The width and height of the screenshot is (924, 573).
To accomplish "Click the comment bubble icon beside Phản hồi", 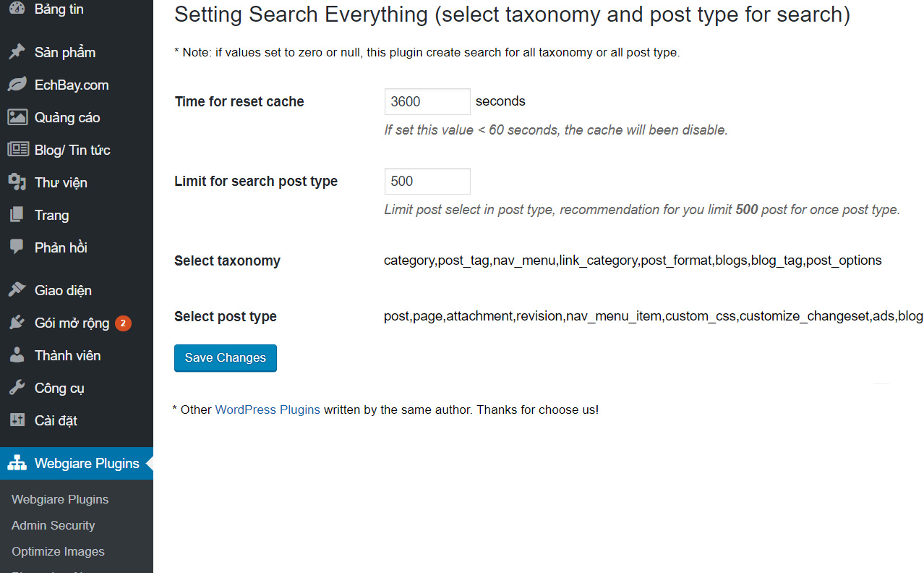I will pos(17,247).
